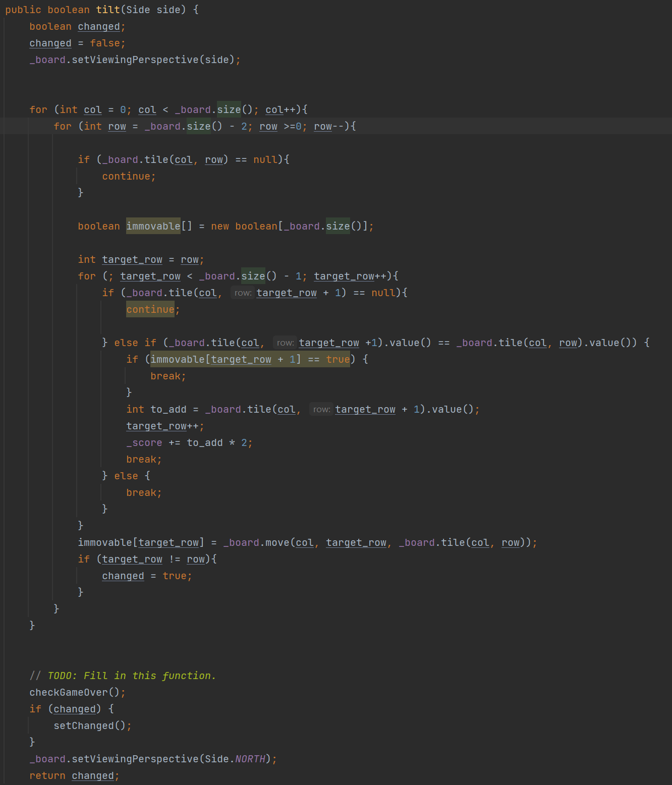The height and width of the screenshot is (785, 672).
Task: Click the _score variable in the addition line
Action: (144, 442)
